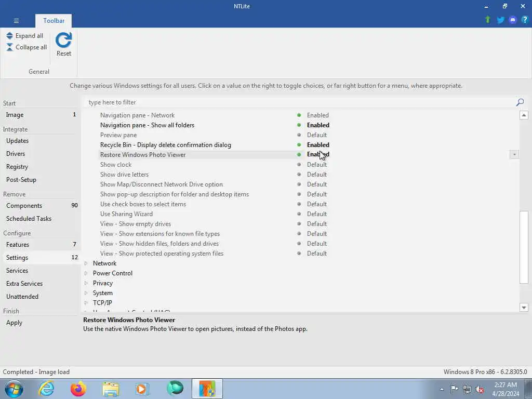The width and height of the screenshot is (532, 399).
Task: Switch to the Toolbar tab
Action: [x=54, y=21]
